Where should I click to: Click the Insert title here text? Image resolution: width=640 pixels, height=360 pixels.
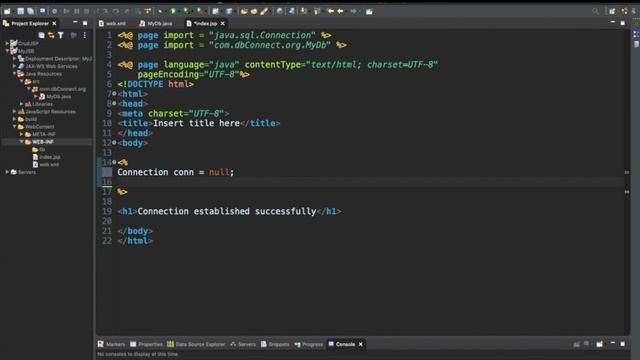196,123
